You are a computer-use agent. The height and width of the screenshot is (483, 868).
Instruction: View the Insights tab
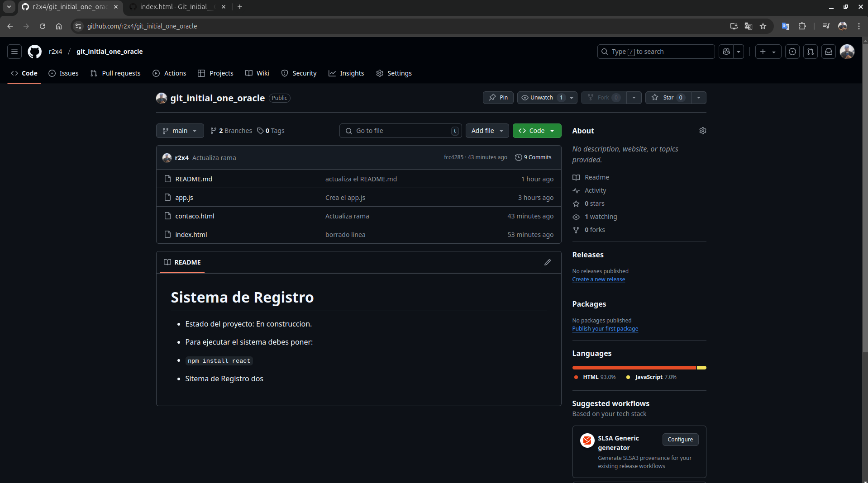pyautogui.click(x=346, y=73)
